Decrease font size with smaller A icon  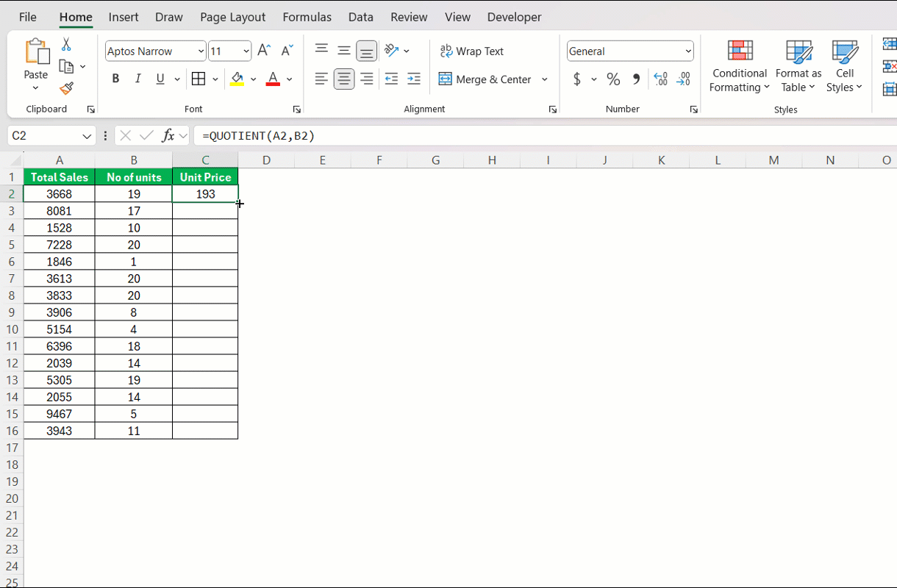click(x=287, y=51)
